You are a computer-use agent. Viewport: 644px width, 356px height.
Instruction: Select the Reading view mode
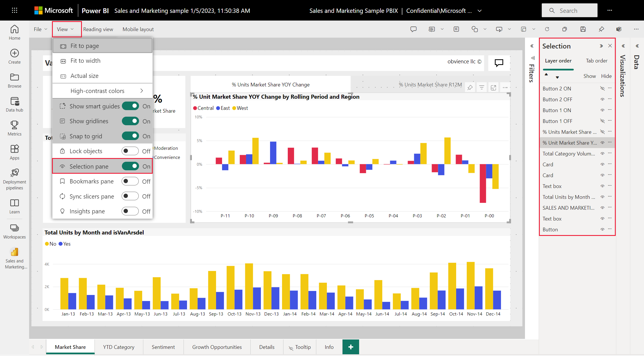(x=98, y=29)
